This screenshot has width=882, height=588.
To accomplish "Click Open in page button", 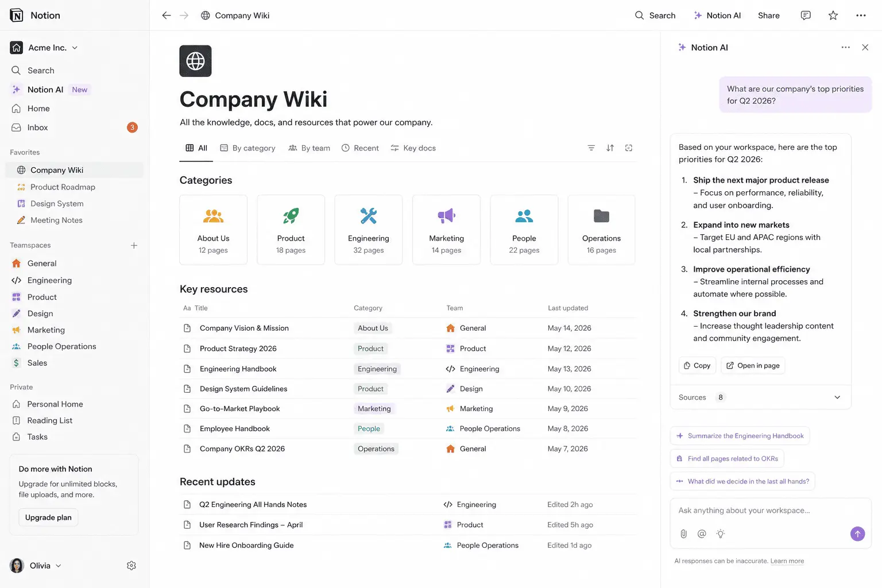I will [753, 366].
